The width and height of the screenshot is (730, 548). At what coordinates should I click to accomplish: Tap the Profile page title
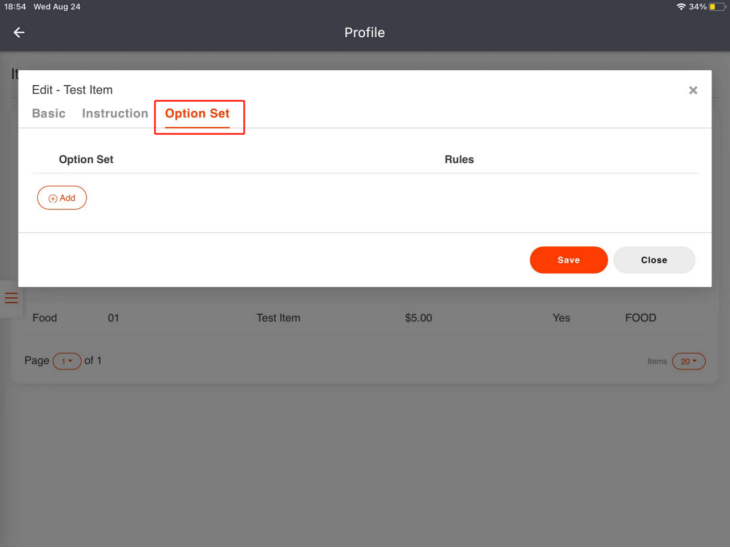tap(364, 33)
